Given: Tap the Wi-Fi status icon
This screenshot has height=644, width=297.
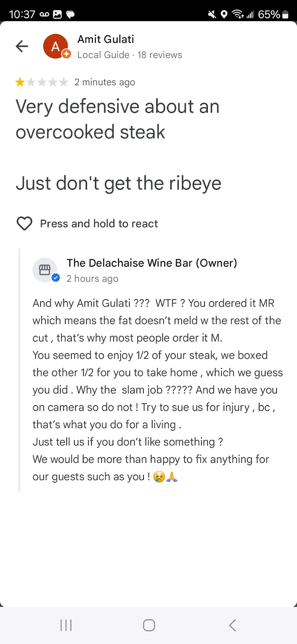Looking at the screenshot, I should [238, 14].
